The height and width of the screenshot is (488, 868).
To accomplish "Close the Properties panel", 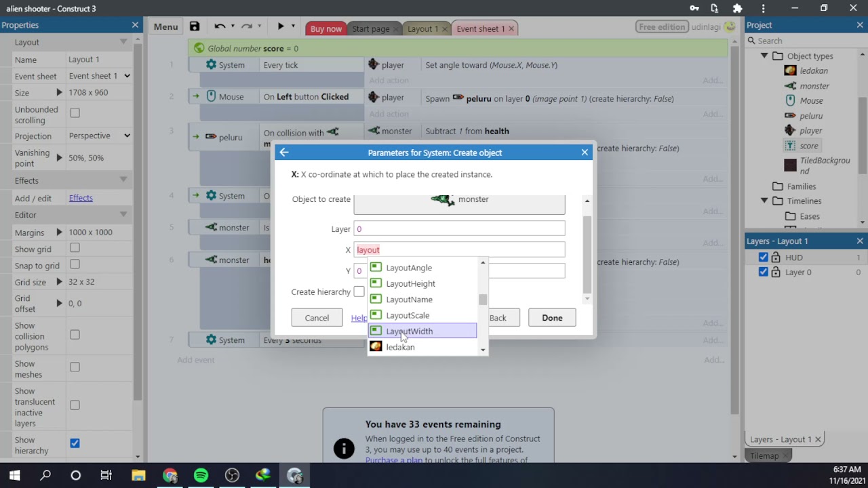I will pyautogui.click(x=135, y=25).
